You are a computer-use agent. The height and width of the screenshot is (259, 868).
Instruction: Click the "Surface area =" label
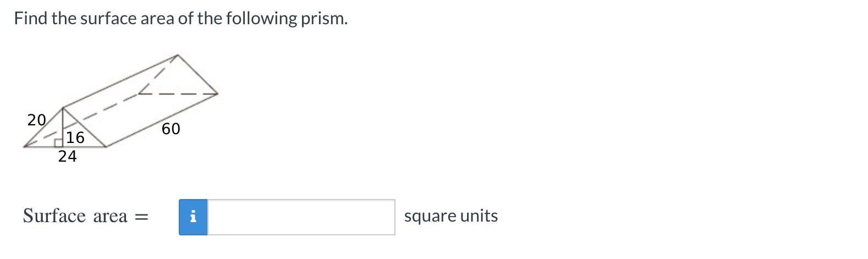(x=86, y=216)
